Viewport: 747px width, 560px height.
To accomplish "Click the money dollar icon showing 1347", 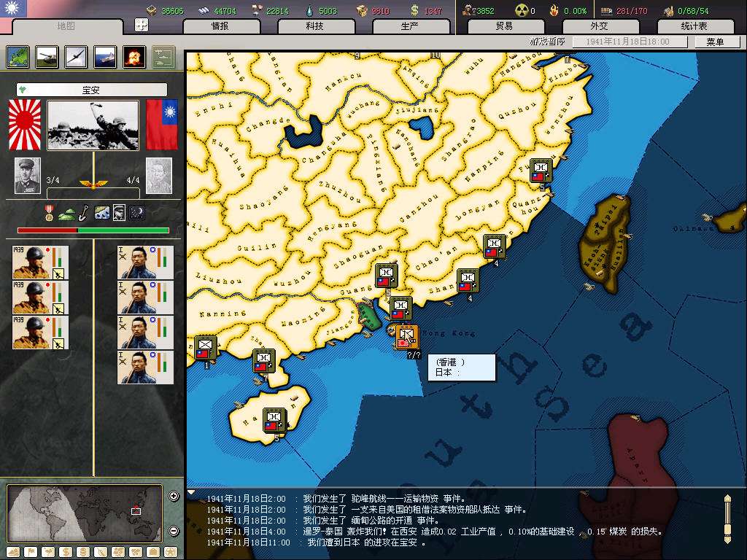I will (414, 10).
